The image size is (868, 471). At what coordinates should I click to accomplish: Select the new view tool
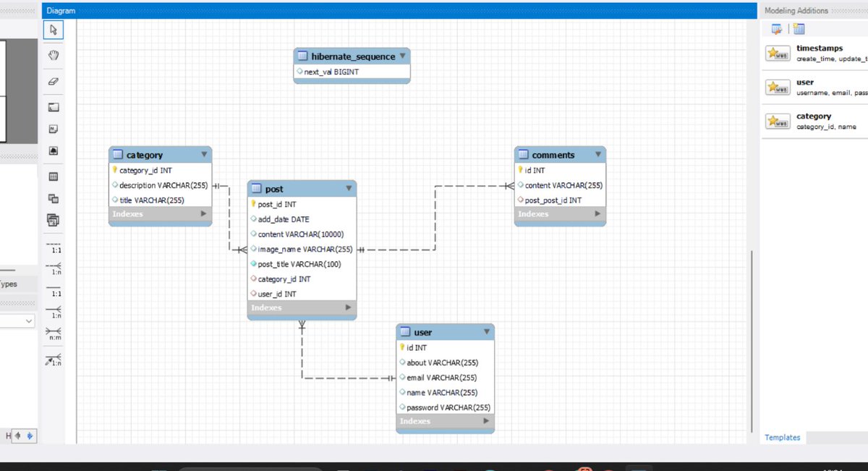[x=54, y=198]
